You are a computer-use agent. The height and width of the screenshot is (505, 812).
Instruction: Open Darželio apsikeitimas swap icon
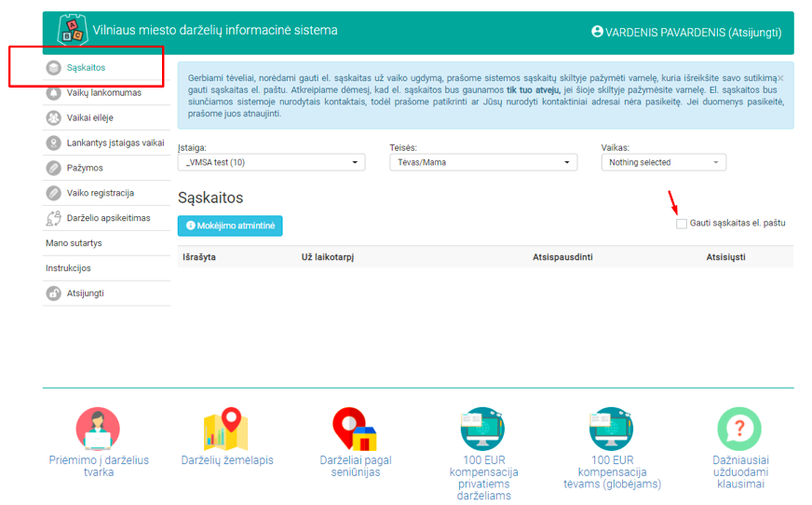click(53, 219)
